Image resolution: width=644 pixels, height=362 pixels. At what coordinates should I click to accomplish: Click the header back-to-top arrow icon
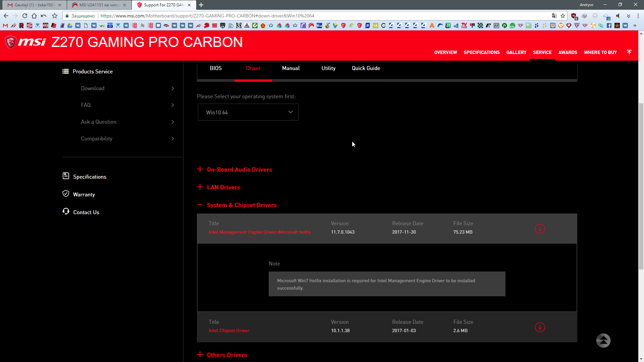(x=629, y=52)
